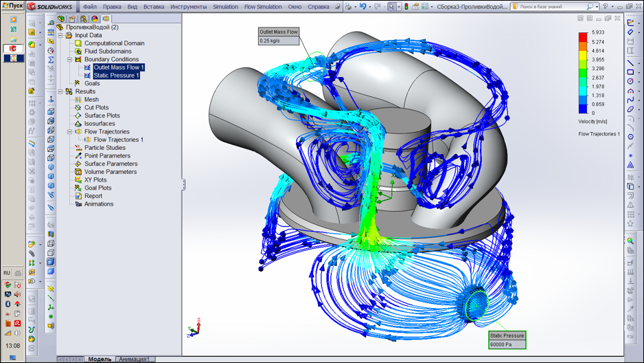This screenshot has height=363, width=644.
Task: Click the Outlet Mass Flow callout label
Action: pyautogui.click(x=279, y=32)
